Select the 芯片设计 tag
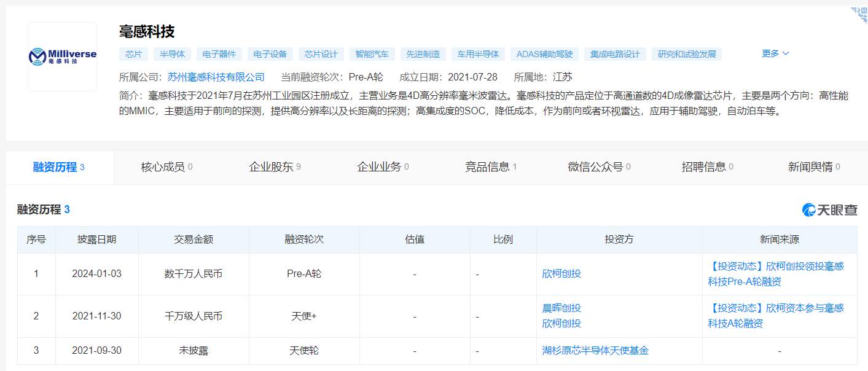This screenshot has width=868, height=371. [x=321, y=54]
